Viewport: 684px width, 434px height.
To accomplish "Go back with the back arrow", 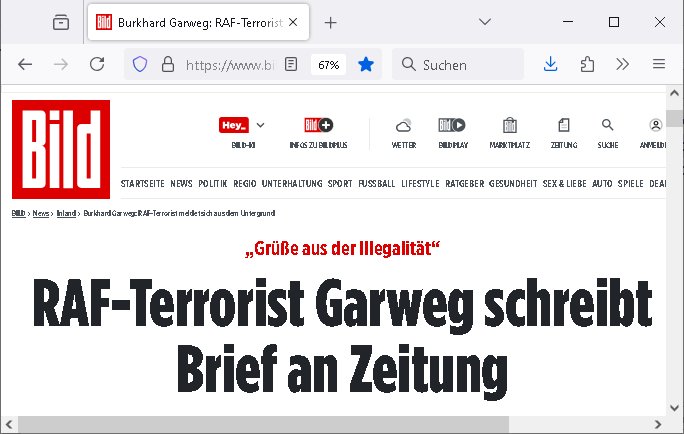I will coord(25,65).
